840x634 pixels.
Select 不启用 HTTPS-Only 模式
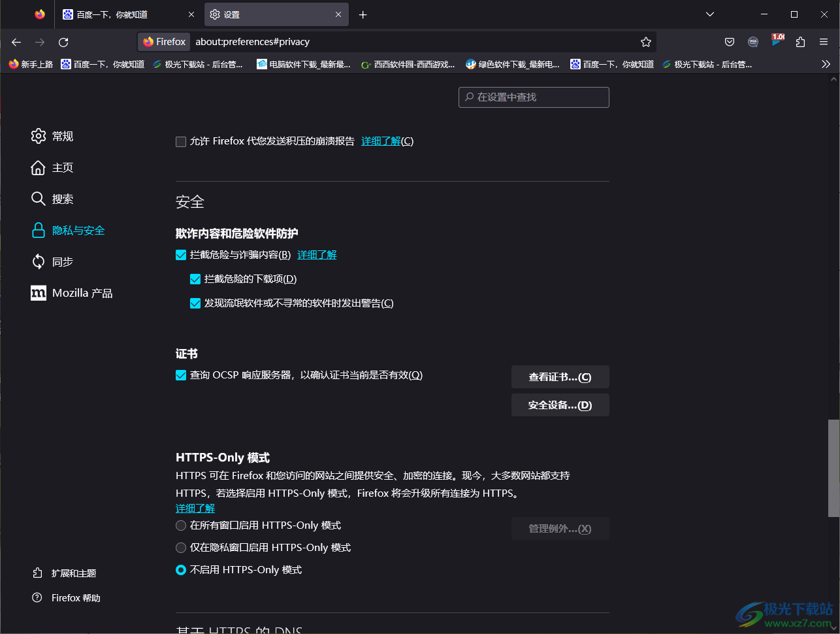181,570
